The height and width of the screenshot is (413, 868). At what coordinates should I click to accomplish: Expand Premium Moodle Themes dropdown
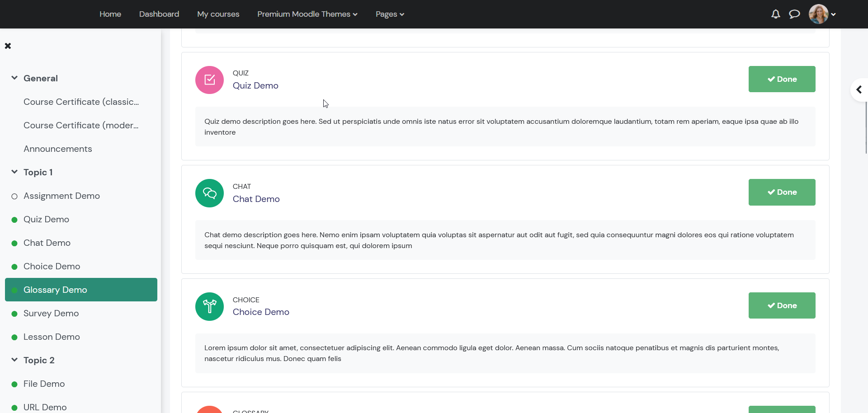[307, 14]
